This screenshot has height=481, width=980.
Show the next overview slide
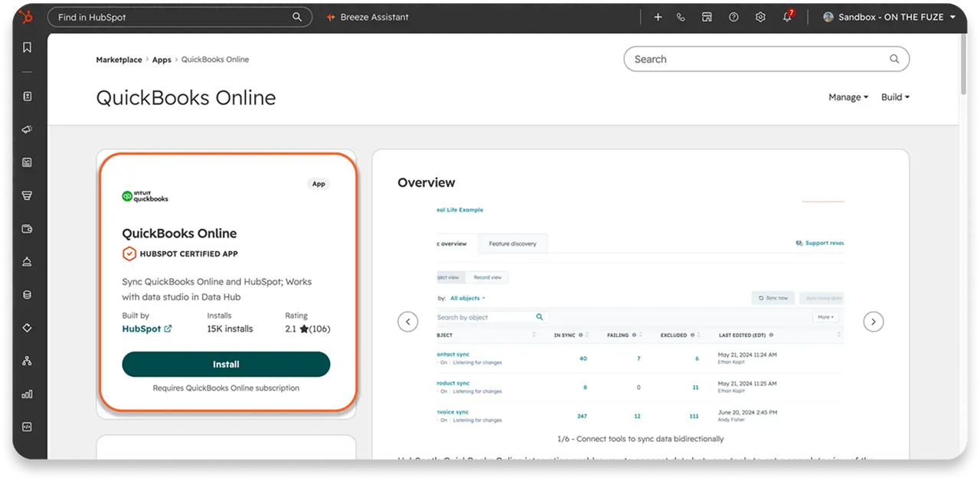tap(874, 322)
